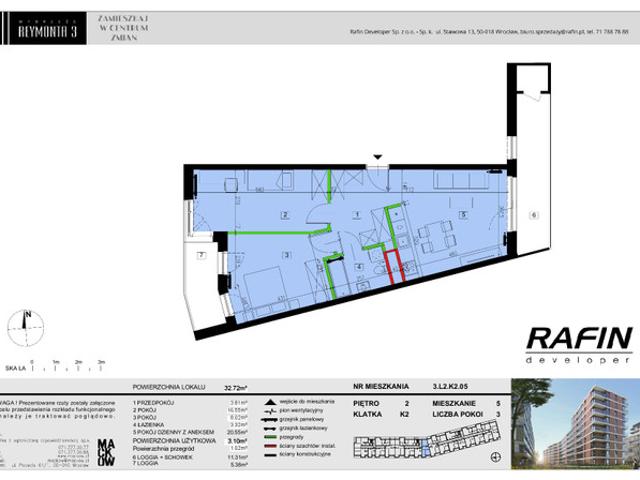The width and height of the screenshot is (640, 480).
Task: Click the panel radiator symbol in the legend
Action: coord(269,420)
